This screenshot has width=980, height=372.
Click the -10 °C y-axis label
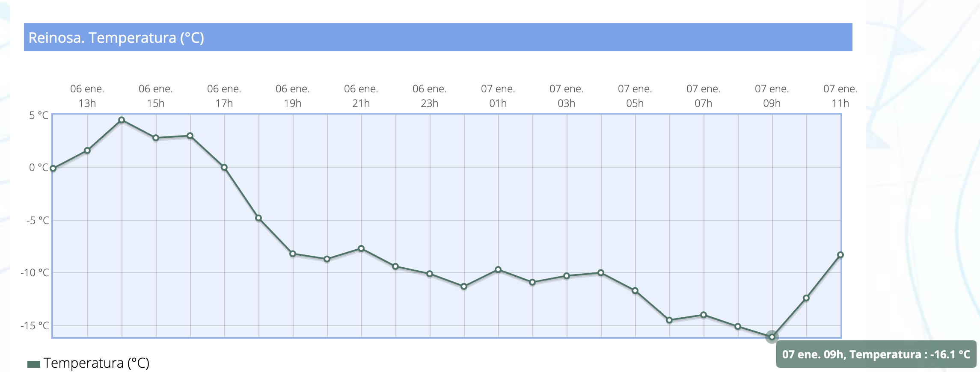(35, 272)
